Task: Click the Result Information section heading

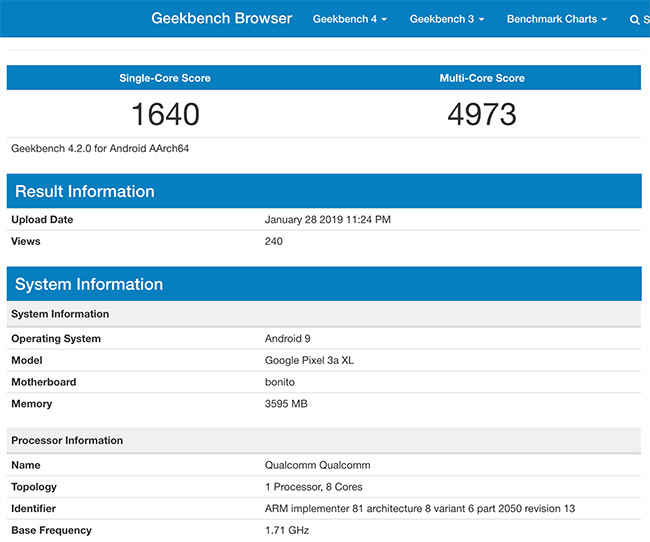Action: click(85, 192)
